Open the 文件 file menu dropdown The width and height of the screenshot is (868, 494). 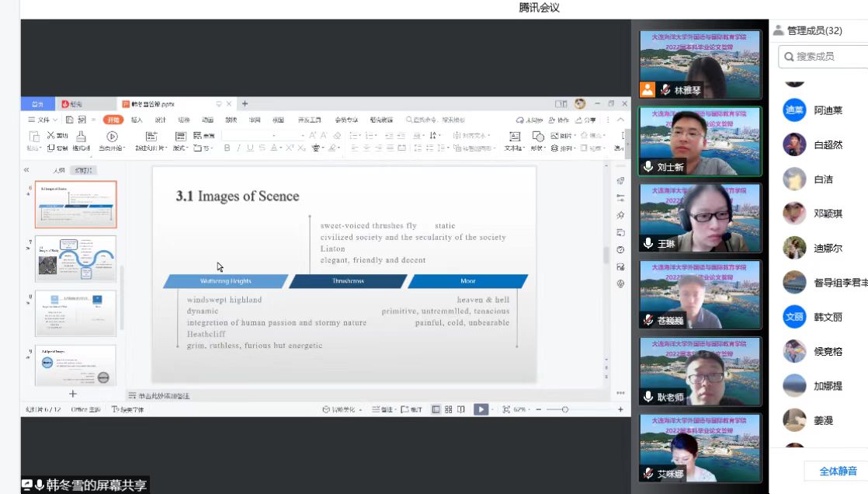(43, 120)
